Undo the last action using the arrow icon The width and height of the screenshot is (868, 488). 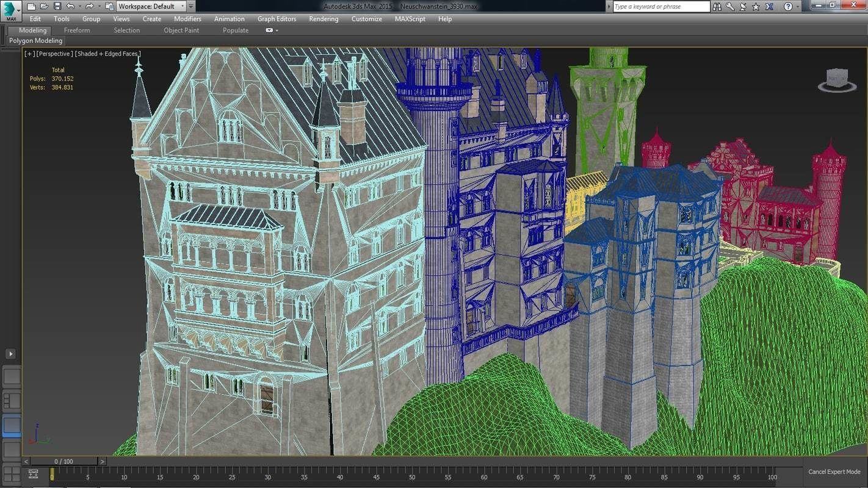[x=70, y=6]
